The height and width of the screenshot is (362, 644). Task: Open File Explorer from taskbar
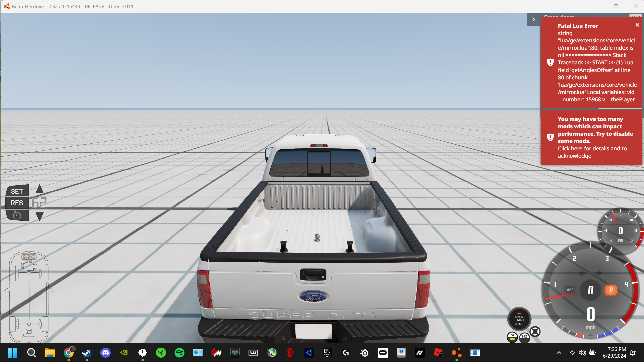tap(50, 353)
